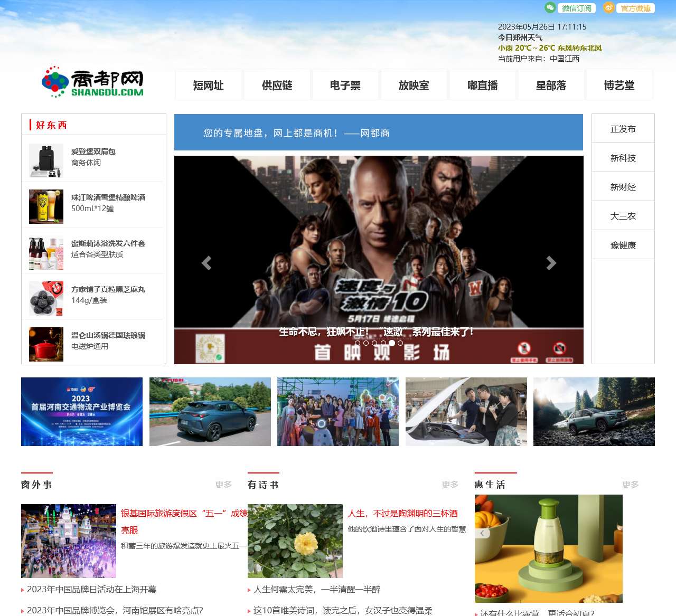
Task: Go to the 放映室 section
Action: click(414, 85)
